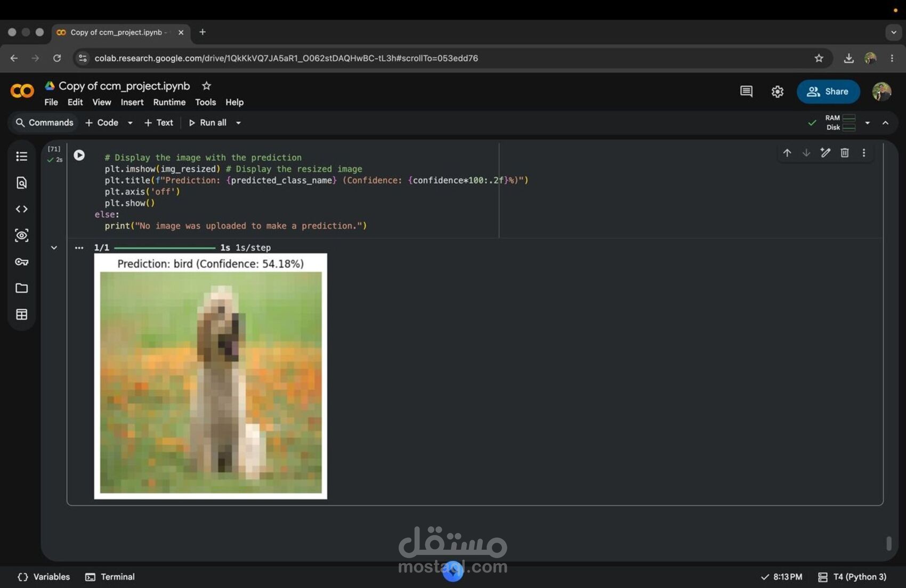
Task: Close the Copy of ccm_project.ipynb tab
Action: click(x=181, y=32)
